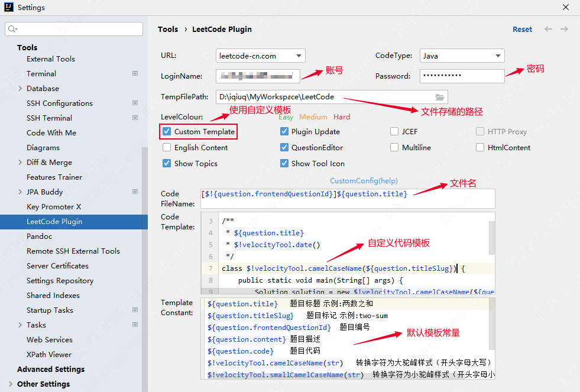Click the Hard level colour label

click(342, 117)
